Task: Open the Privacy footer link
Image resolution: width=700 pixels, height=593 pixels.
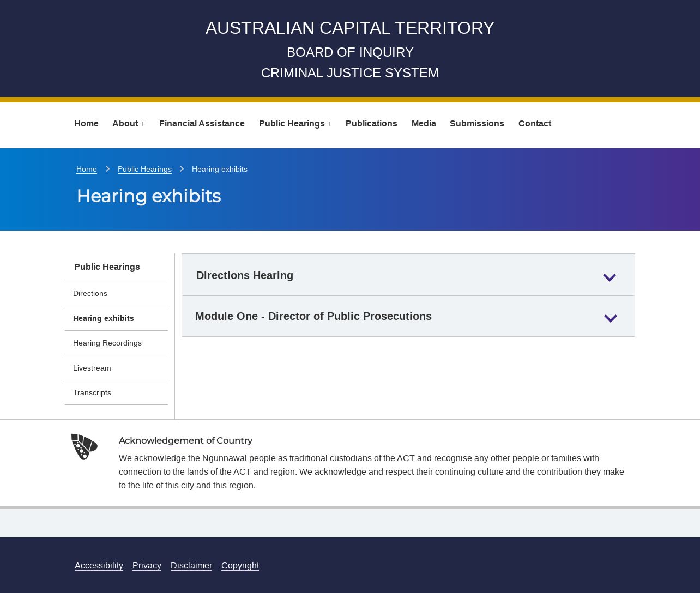Action: click(x=147, y=565)
